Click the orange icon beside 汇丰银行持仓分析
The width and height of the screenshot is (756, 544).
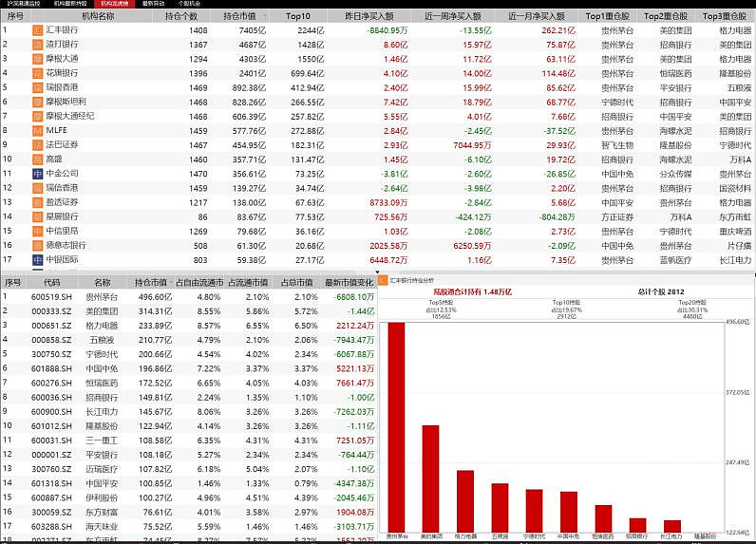[383, 280]
